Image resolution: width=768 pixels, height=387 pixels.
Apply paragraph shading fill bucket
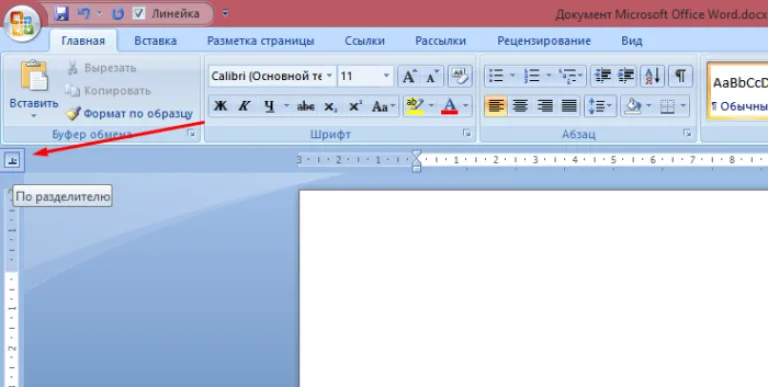coord(634,106)
